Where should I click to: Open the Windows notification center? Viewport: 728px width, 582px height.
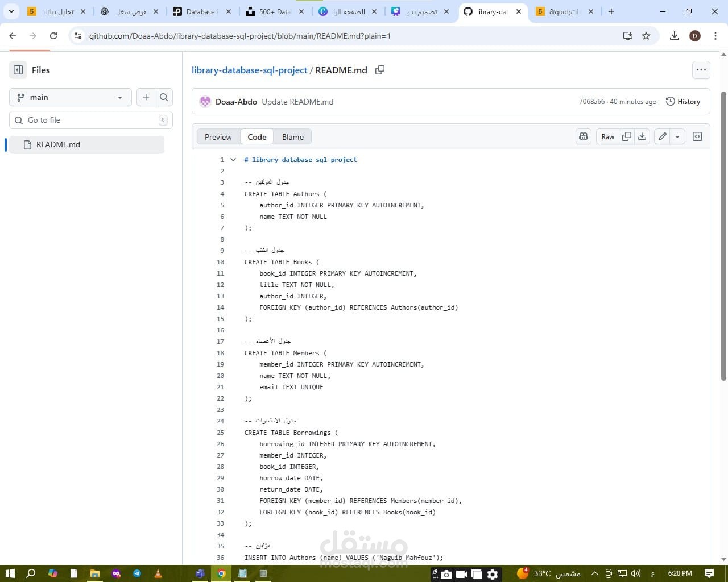tap(709, 573)
